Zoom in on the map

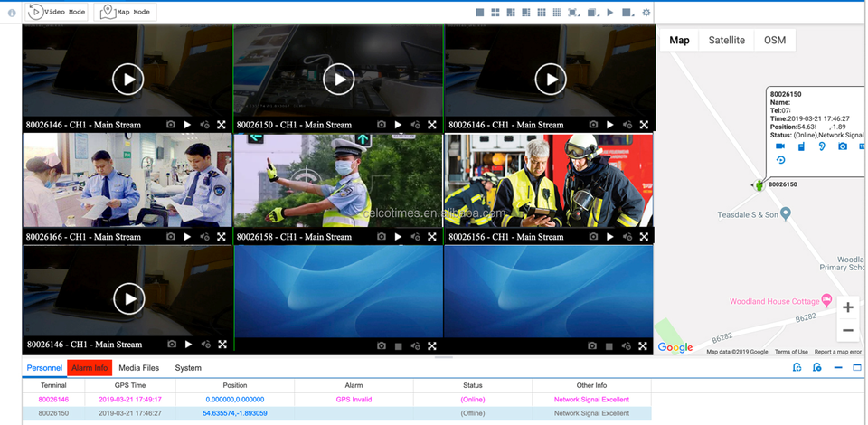(x=847, y=307)
